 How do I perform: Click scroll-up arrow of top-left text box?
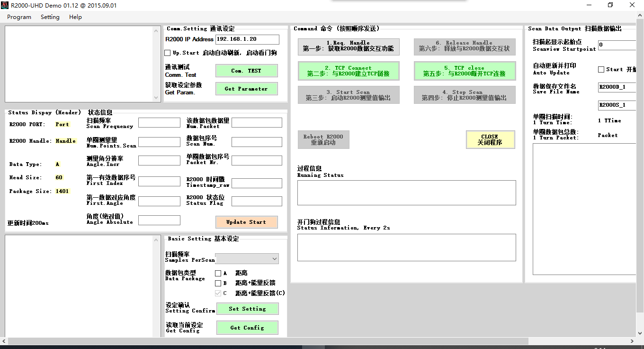coord(157,30)
